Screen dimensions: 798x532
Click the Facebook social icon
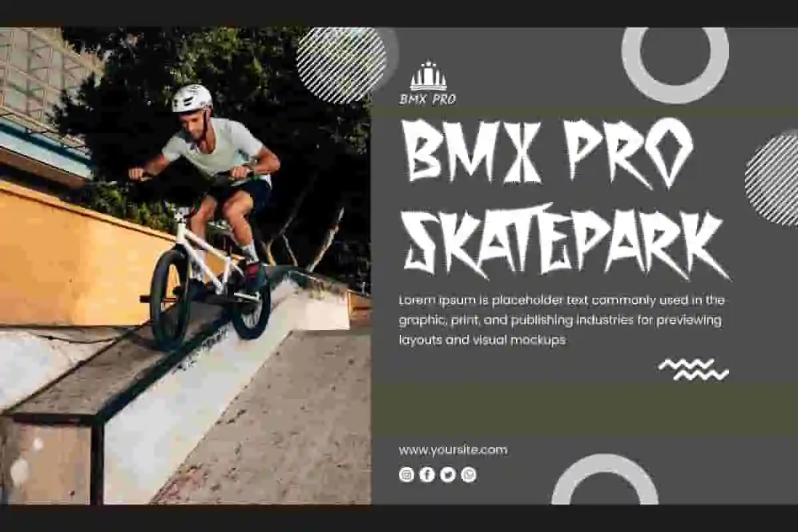tap(427, 474)
